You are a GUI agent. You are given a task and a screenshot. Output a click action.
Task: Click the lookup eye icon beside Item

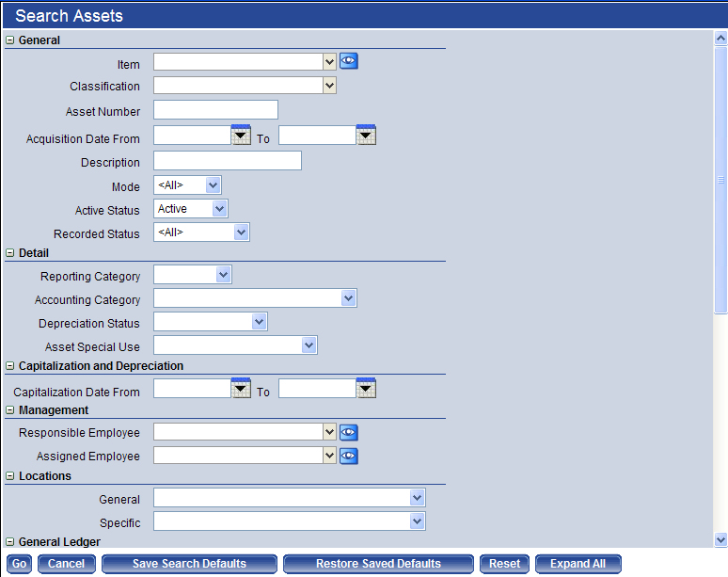coord(349,61)
